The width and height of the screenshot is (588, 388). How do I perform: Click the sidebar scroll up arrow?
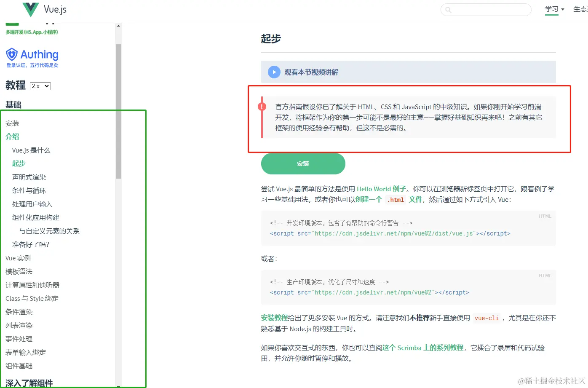tap(118, 26)
